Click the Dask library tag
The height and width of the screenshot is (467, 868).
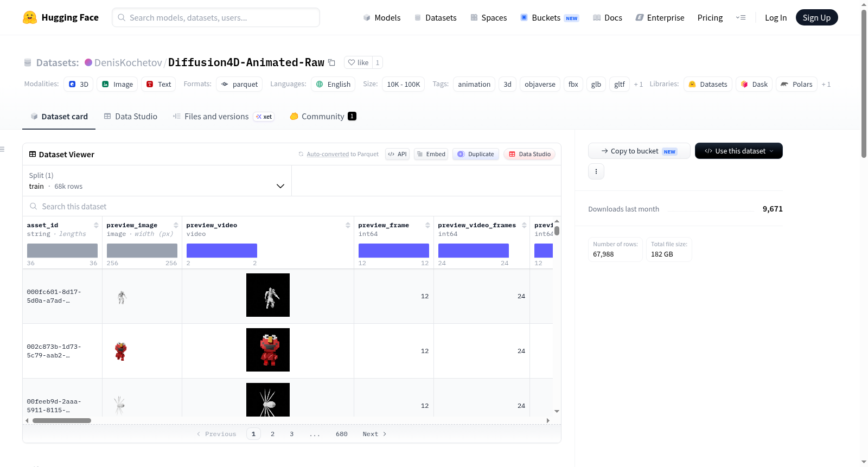click(x=754, y=84)
